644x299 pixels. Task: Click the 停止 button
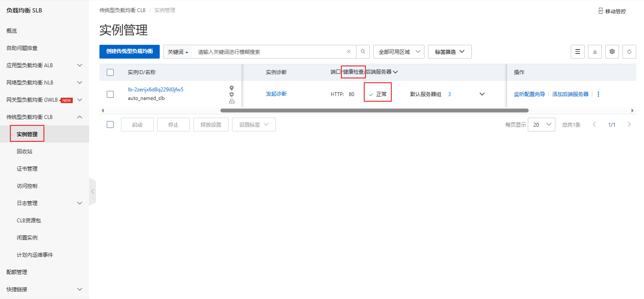click(173, 125)
